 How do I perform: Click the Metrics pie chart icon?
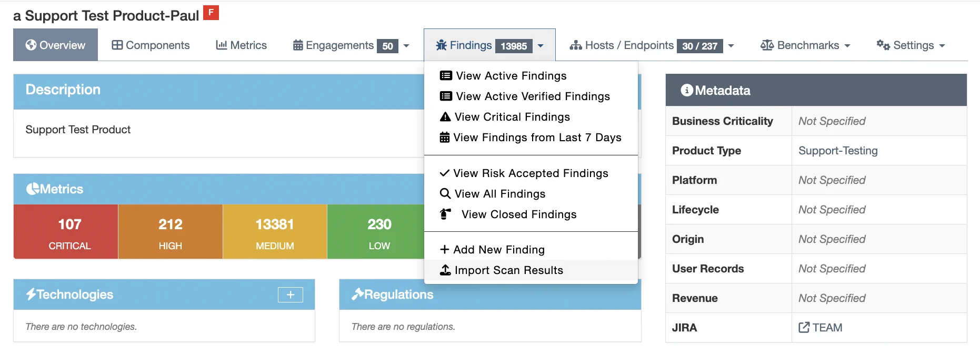(x=33, y=189)
